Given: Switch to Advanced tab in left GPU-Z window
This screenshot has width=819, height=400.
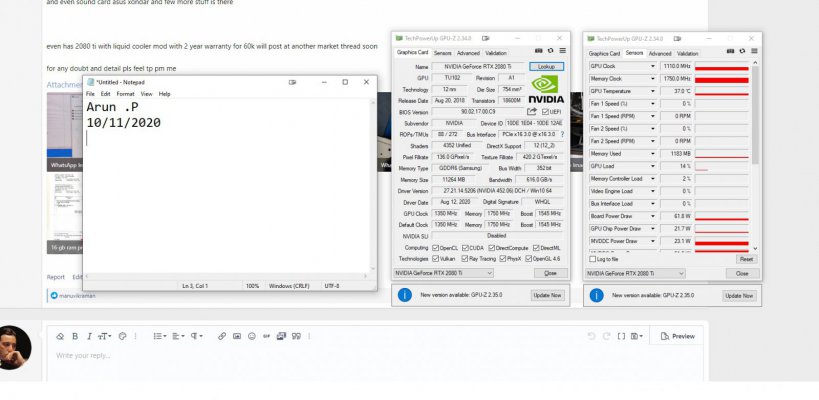Looking at the screenshot, I should pos(468,53).
